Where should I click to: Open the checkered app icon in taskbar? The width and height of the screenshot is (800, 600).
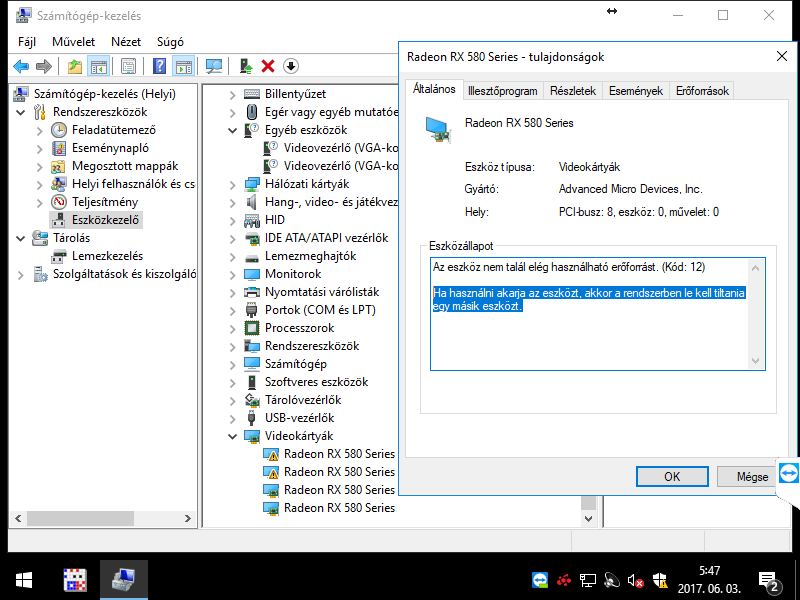tap(75, 580)
